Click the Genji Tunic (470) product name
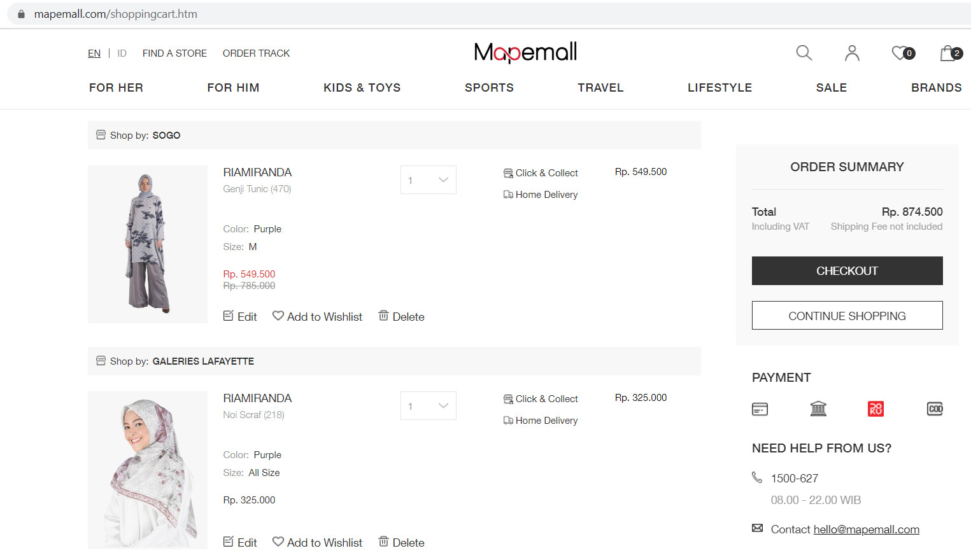Screen dimensions: 971x560 257,189
